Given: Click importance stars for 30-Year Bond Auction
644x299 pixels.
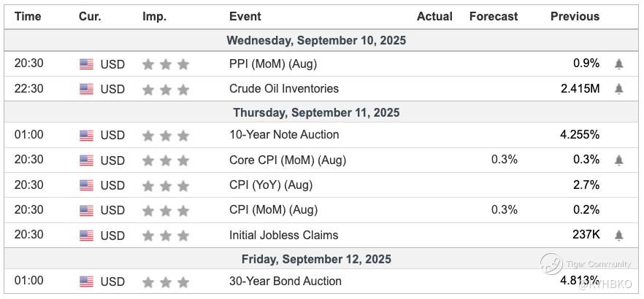Looking at the screenshot, I should (x=166, y=281).
